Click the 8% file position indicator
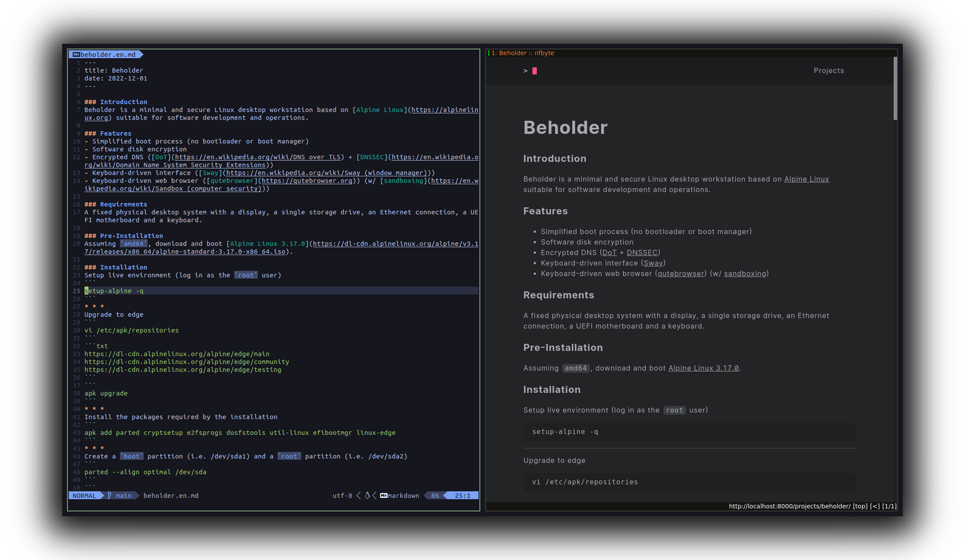This screenshot has height=560, width=965. pos(435,495)
